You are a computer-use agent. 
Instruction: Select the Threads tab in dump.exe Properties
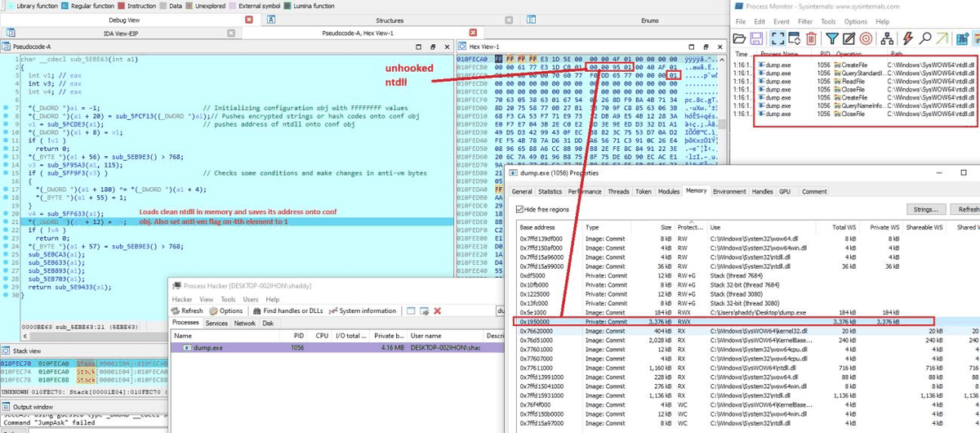click(618, 191)
